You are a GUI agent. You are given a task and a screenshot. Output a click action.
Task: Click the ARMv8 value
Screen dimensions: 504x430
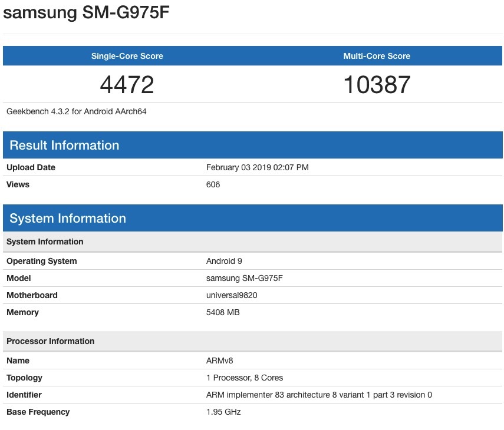pyautogui.click(x=219, y=360)
